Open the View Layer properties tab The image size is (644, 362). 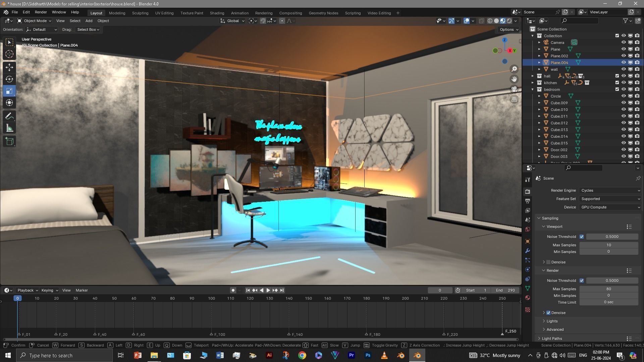[528, 210]
